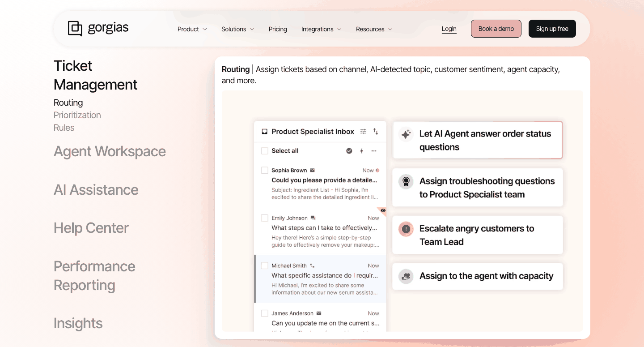Click the chat icon next to Emily Johnson
Viewport: 644px width, 347px height.
click(x=313, y=218)
